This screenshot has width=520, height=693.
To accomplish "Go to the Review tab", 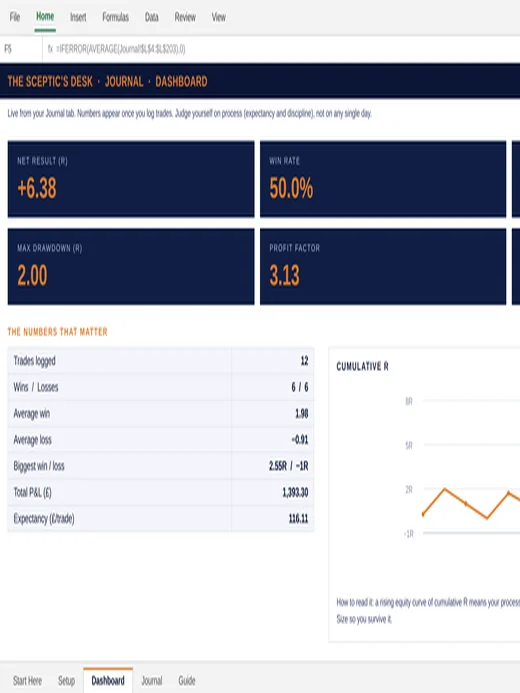I will tap(185, 17).
